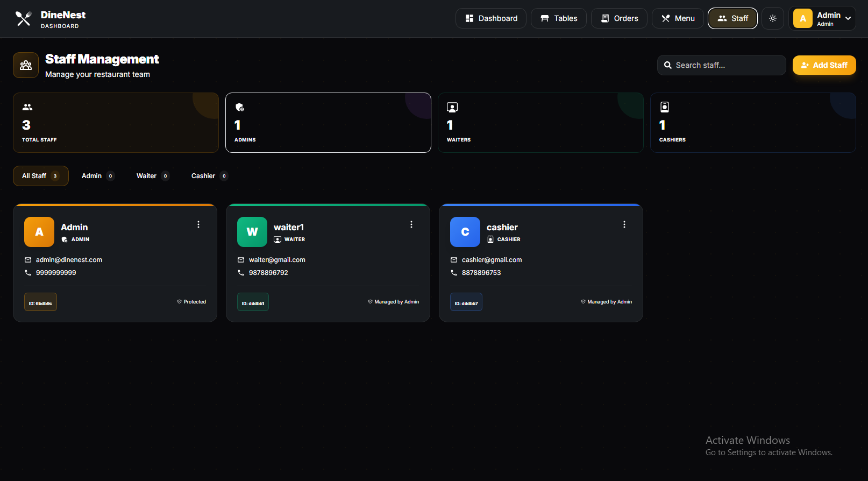Switch to the Admin filter tab
The image size is (868, 481).
pyautogui.click(x=97, y=176)
